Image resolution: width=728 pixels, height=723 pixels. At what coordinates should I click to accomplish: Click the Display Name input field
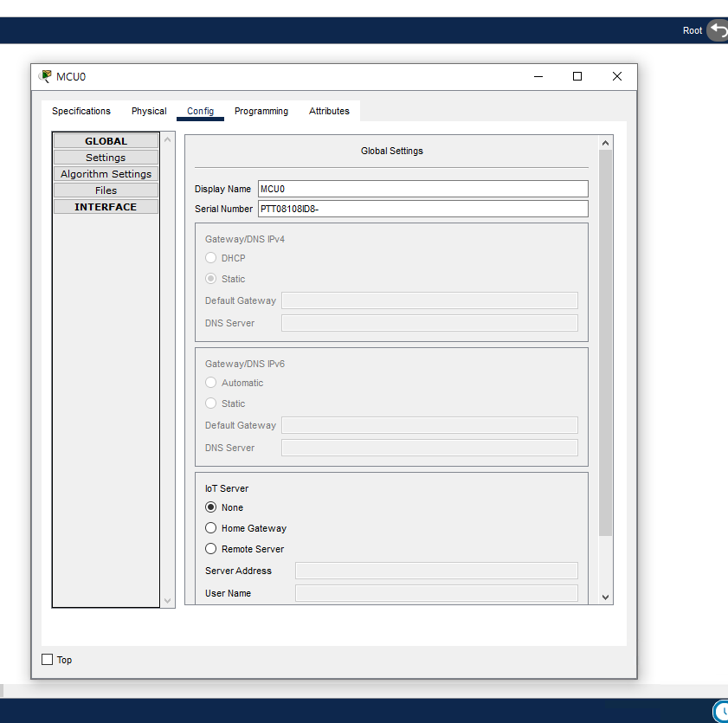[423, 189]
